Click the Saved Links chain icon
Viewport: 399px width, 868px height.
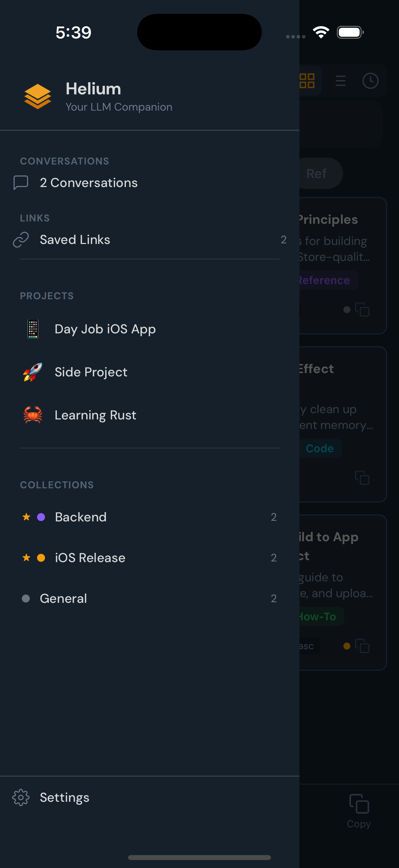pos(21,239)
